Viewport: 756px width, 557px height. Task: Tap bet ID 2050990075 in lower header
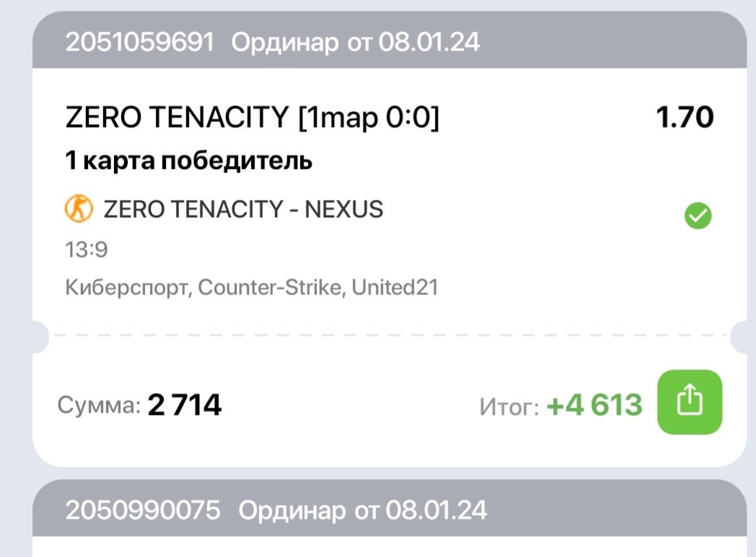(143, 511)
